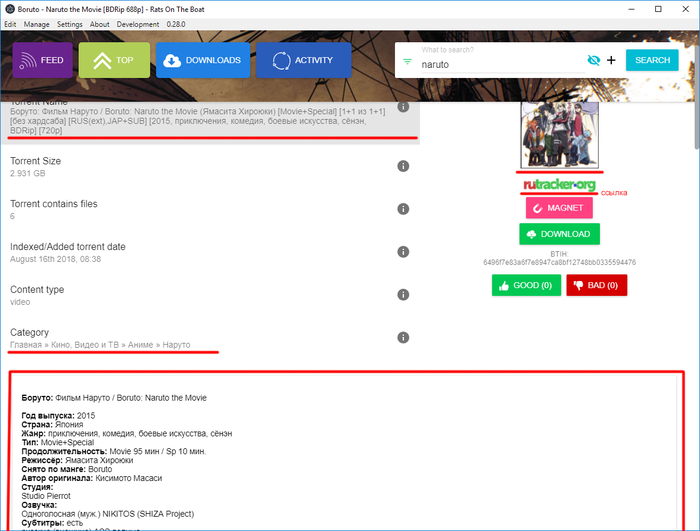The image size is (700, 531).
Task: Open the Activity view
Action: tap(303, 60)
